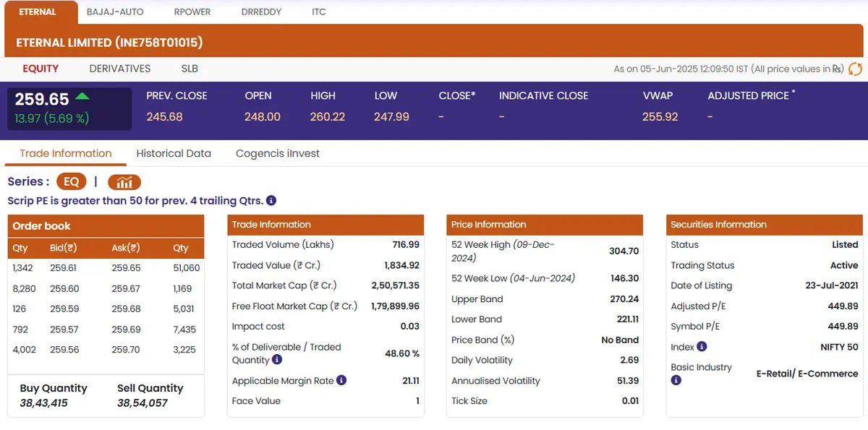Click the bid quantity 8,280
Viewport: 868px width, 430px height.
[24, 288]
